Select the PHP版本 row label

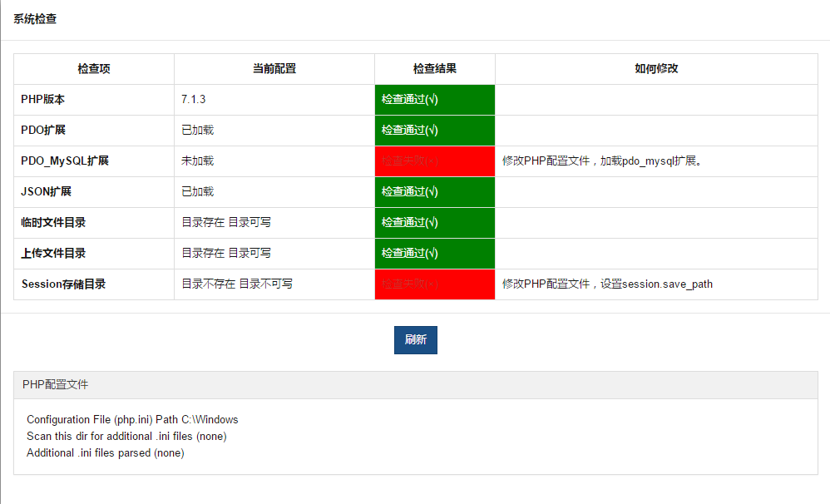click(x=43, y=100)
